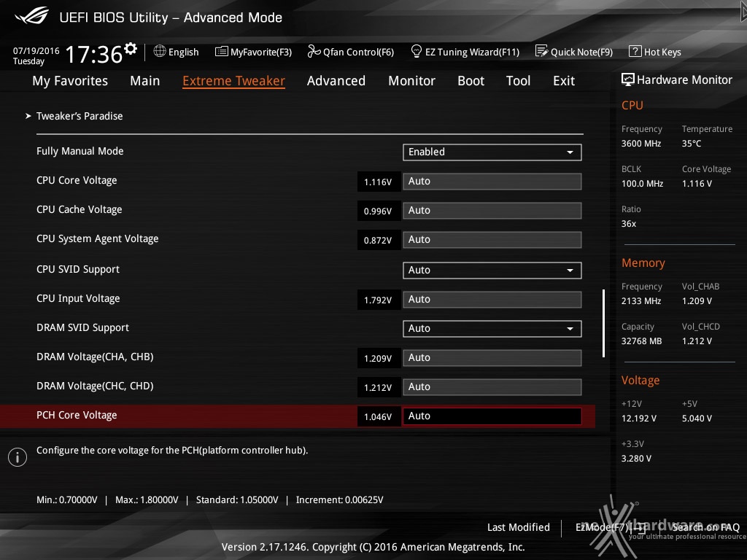The image size is (747, 560).
Task: Click the 35°C temperature value
Action: [x=692, y=144]
